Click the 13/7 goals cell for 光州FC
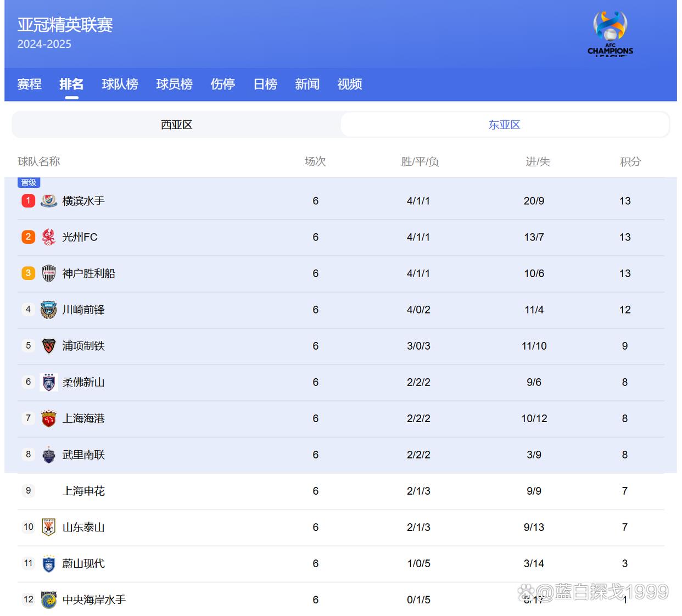The height and width of the screenshot is (616, 682). 534,237
